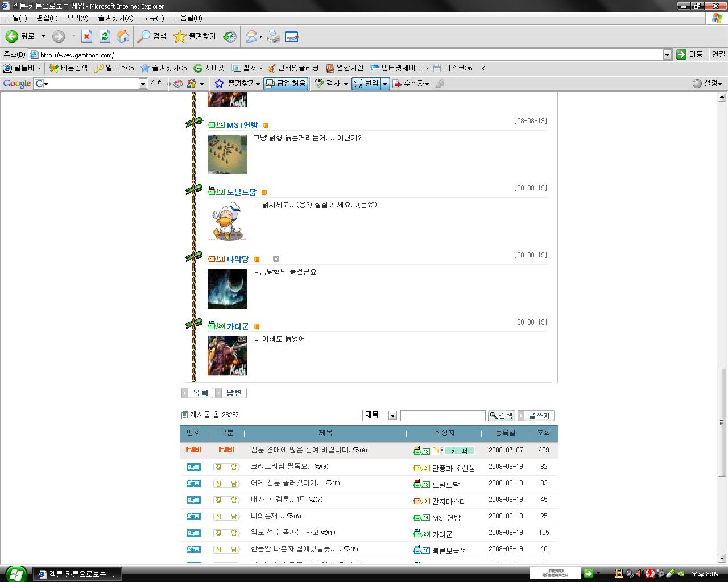Open the Mail icon in toolbar

click(x=251, y=36)
